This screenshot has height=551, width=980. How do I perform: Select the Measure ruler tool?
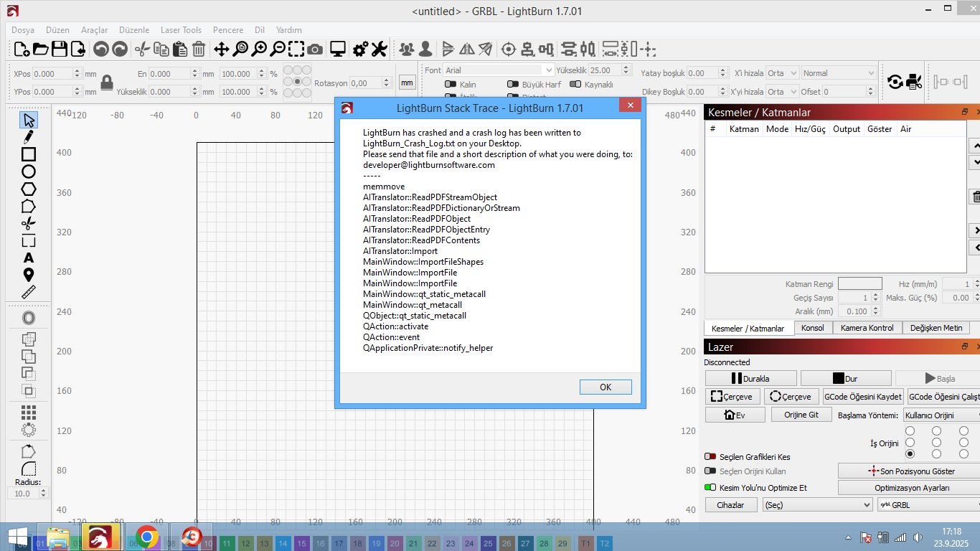(x=29, y=292)
